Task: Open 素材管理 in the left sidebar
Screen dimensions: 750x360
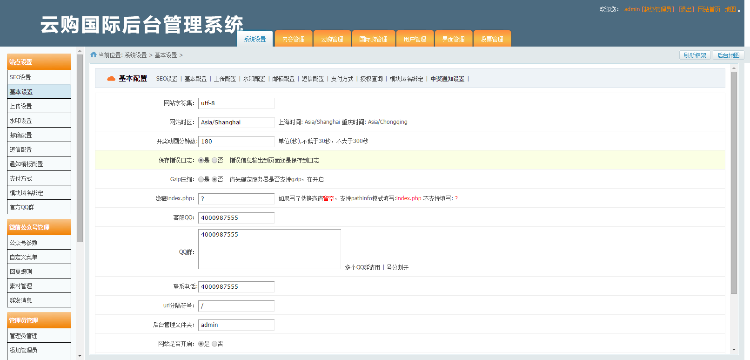Action: [39, 285]
